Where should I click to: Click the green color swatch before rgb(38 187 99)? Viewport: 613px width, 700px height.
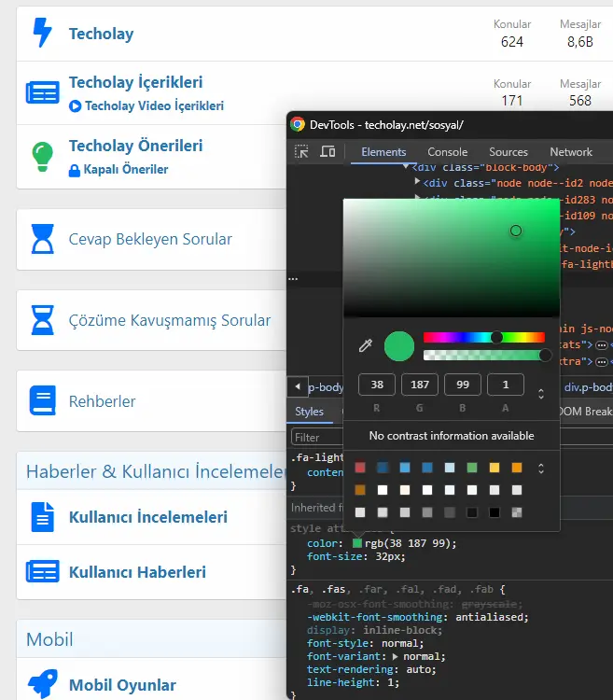click(x=357, y=543)
